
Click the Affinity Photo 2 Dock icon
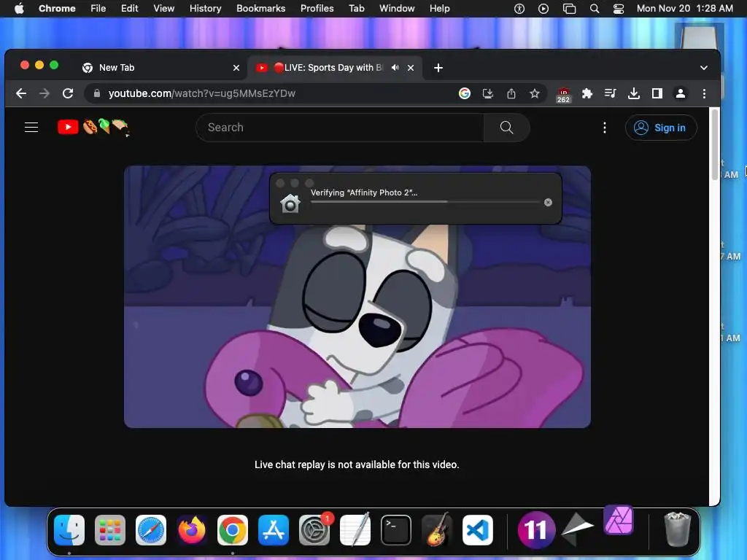619,520
